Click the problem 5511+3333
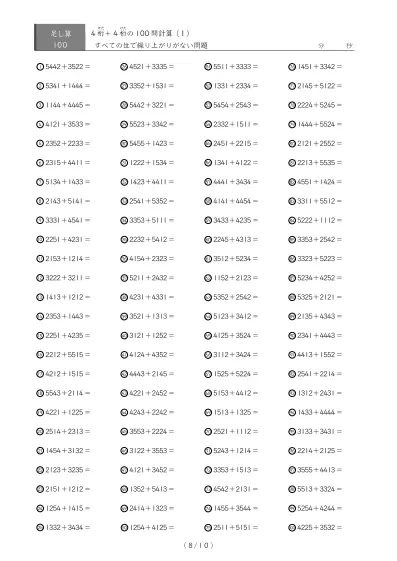 (x=235, y=67)
